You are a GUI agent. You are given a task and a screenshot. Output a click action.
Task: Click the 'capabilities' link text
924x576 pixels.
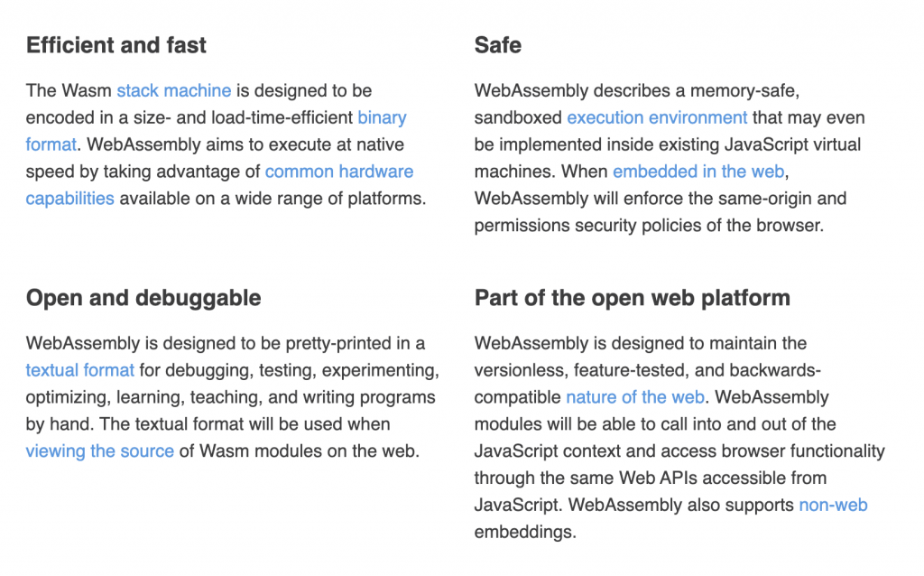(69, 199)
